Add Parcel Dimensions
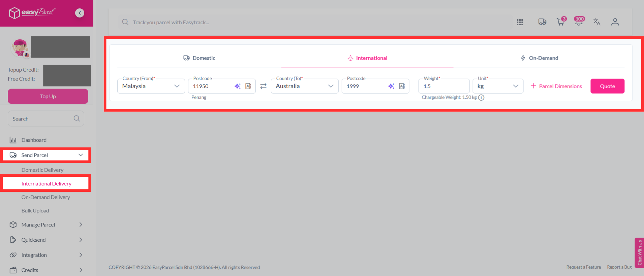644x276 pixels. coord(556,86)
